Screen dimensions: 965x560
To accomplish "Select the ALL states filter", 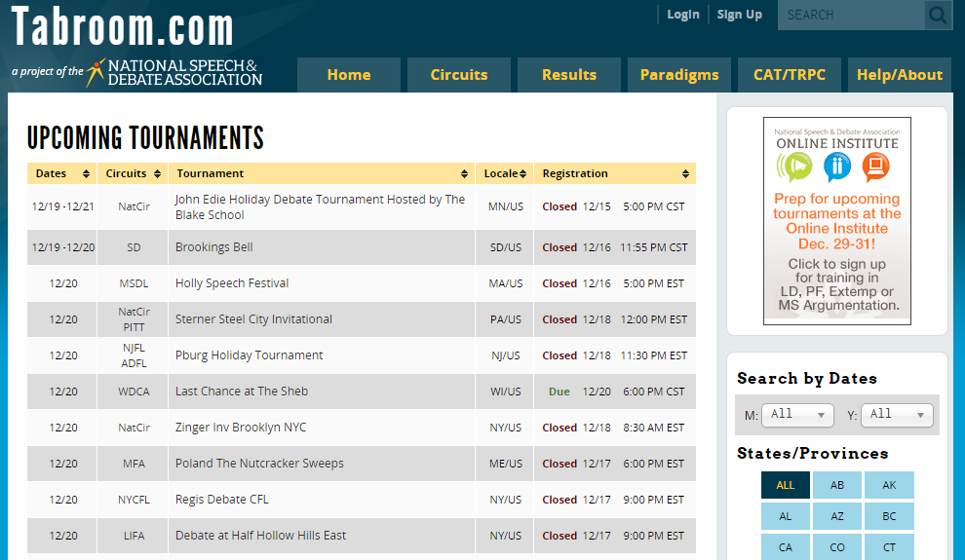I will tap(785, 485).
